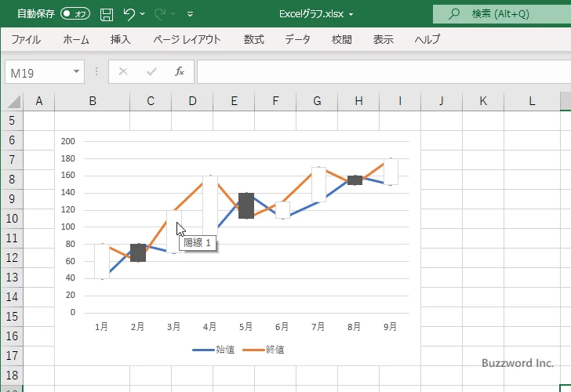Select row 10 header
This screenshot has width=571, height=392.
click(x=12, y=219)
